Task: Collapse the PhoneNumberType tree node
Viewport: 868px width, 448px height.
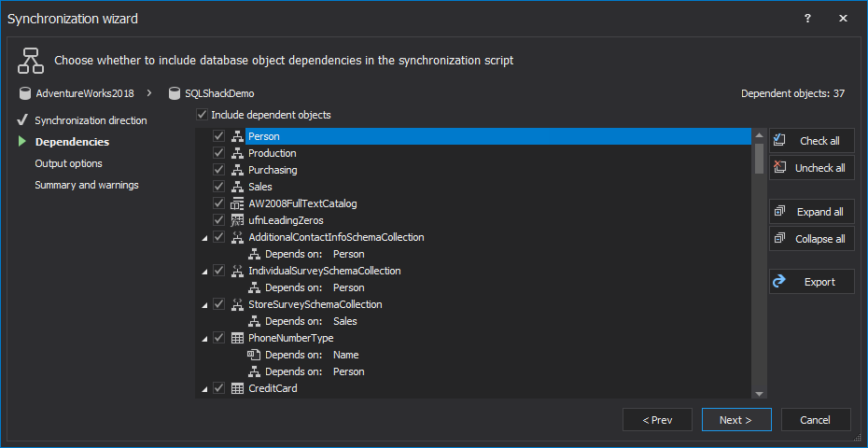Action: [x=204, y=339]
